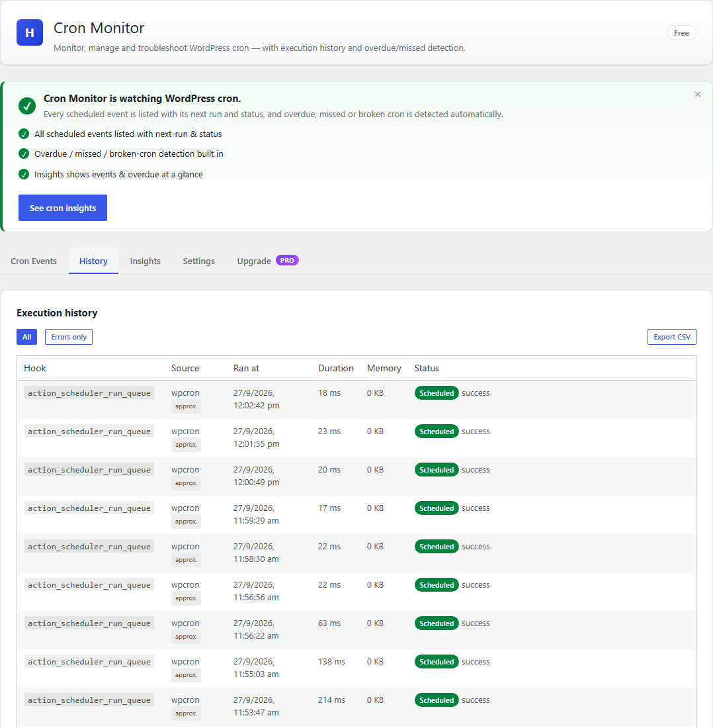Click the Ran at column header
This screenshot has height=728, width=713.
[x=246, y=368]
